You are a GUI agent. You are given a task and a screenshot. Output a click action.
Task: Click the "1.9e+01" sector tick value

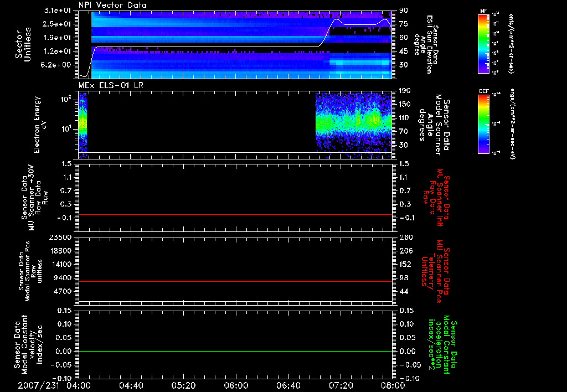pos(58,38)
